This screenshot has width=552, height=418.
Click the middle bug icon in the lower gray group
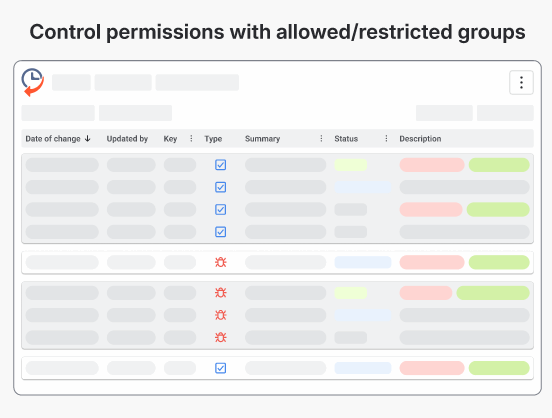coord(221,315)
